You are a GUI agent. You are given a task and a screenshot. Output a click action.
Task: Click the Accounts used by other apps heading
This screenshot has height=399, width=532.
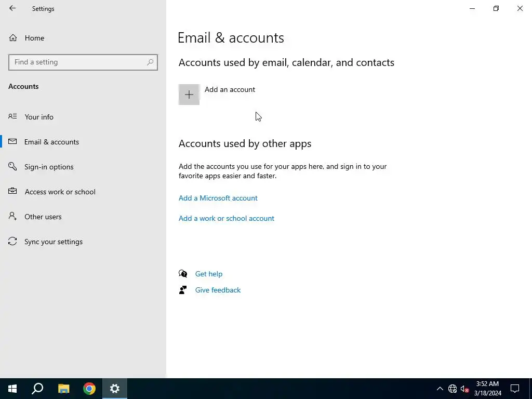pos(245,143)
